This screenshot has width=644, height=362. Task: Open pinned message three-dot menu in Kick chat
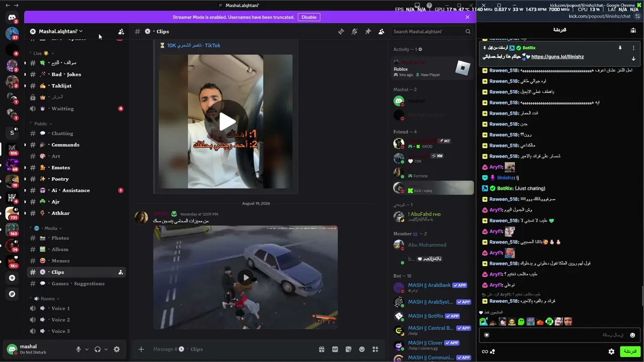[x=633, y=48]
